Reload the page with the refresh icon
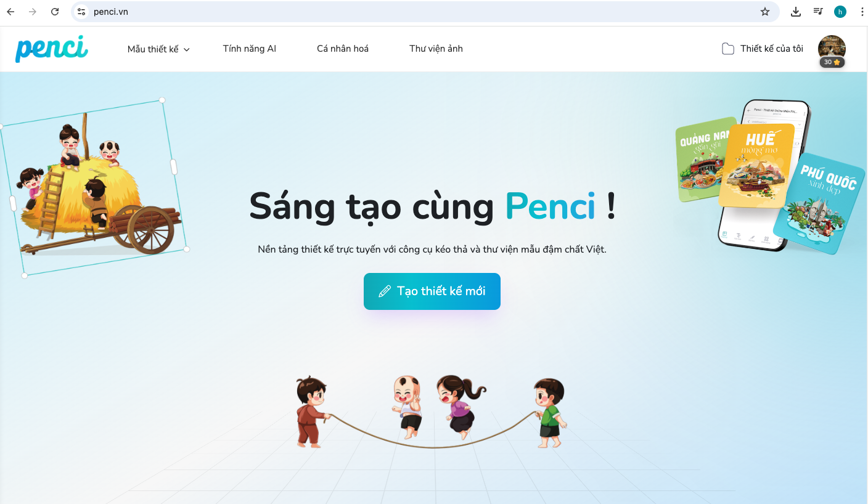Screen dimensions: 868x504 click(x=55, y=12)
